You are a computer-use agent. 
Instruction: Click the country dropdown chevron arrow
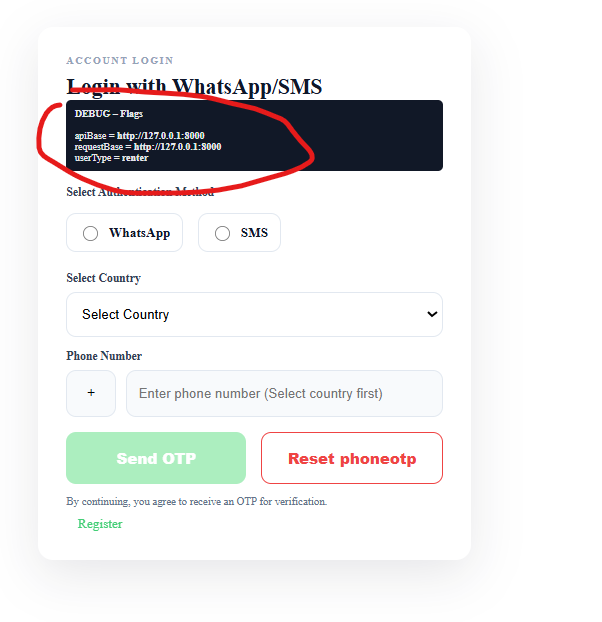pyautogui.click(x=432, y=314)
